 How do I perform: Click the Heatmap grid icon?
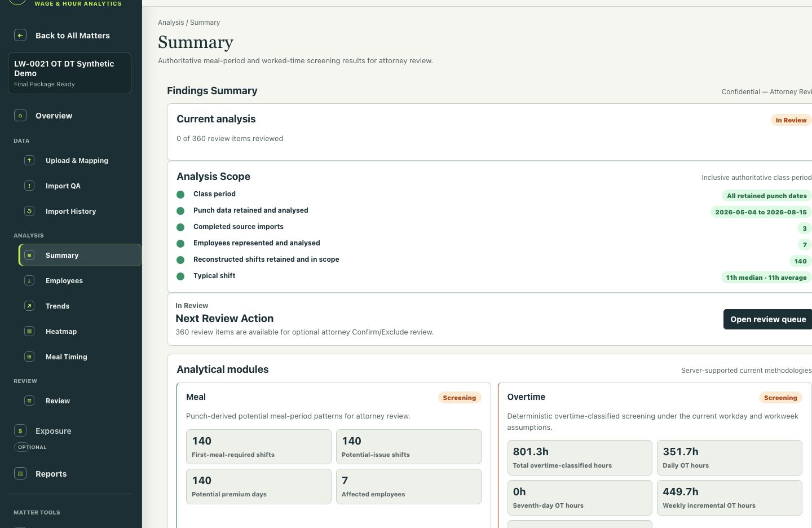29,332
